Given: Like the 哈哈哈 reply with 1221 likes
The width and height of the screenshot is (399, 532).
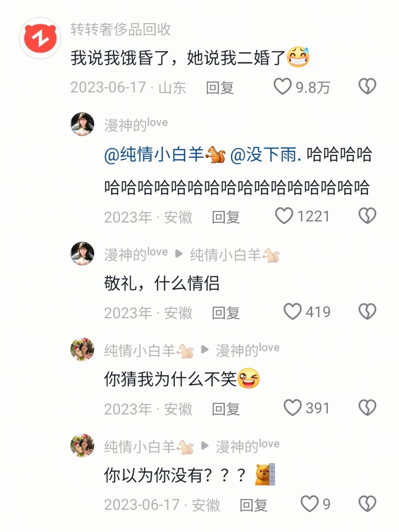Looking at the screenshot, I should (x=284, y=216).
